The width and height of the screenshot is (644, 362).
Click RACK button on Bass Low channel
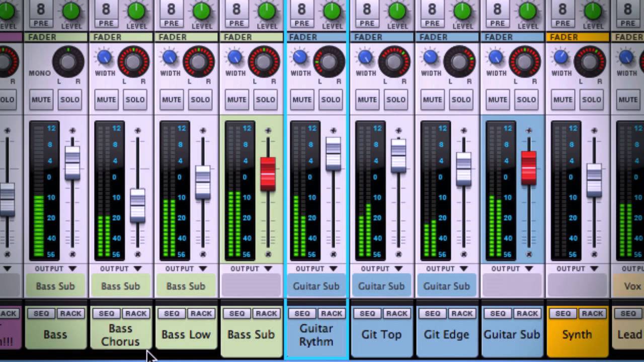201,314
